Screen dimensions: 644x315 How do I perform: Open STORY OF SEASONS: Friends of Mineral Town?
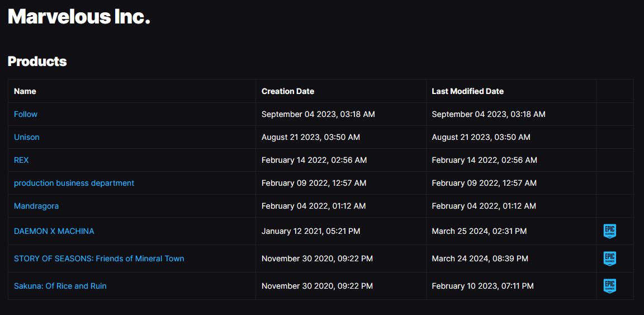pyautogui.click(x=99, y=258)
